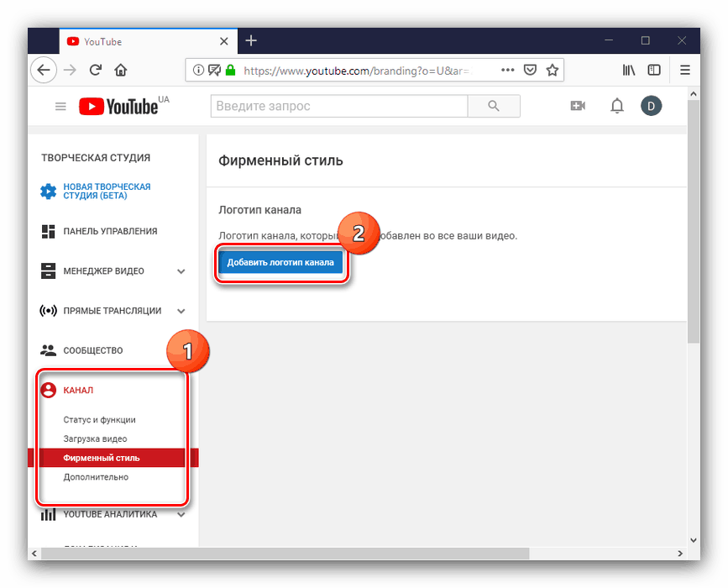Open "Статус и функции" submenu link
Image resolution: width=728 pixels, height=588 pixels.
tap(99, 420)
